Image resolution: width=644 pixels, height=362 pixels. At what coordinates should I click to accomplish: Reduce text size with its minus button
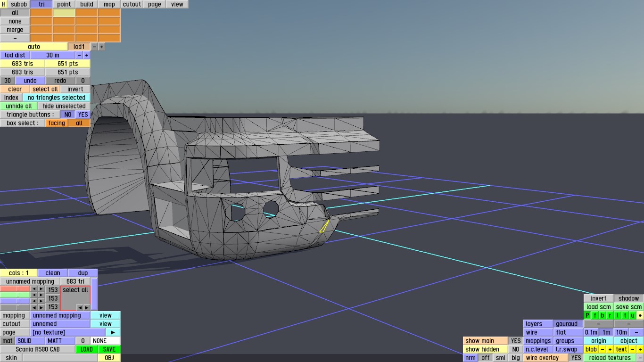coord(633,349)
